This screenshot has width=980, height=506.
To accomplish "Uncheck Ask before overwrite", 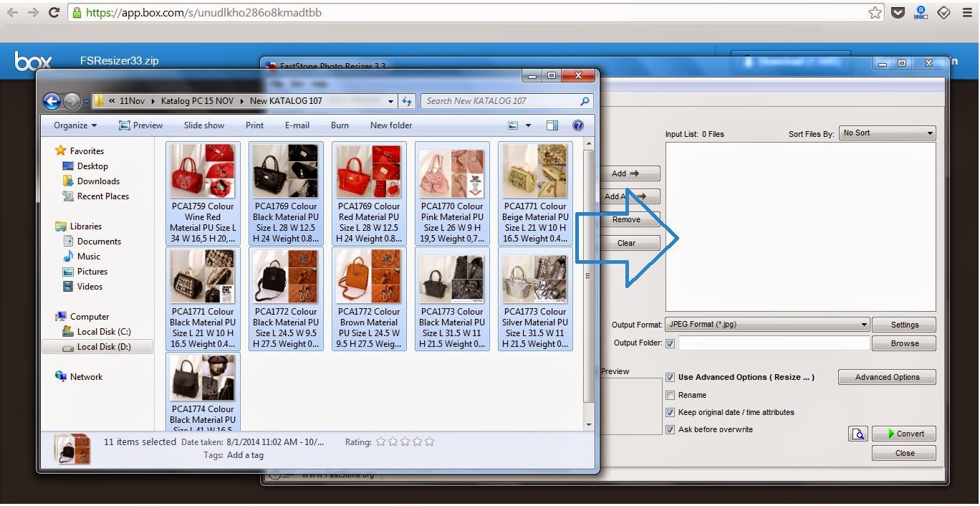I will click(x=671, y=429).
